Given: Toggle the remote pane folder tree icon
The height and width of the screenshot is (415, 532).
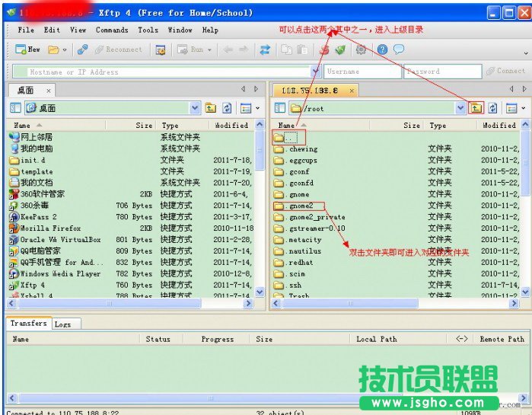Looking at the screenshot, I should click(x=280, y=108).
